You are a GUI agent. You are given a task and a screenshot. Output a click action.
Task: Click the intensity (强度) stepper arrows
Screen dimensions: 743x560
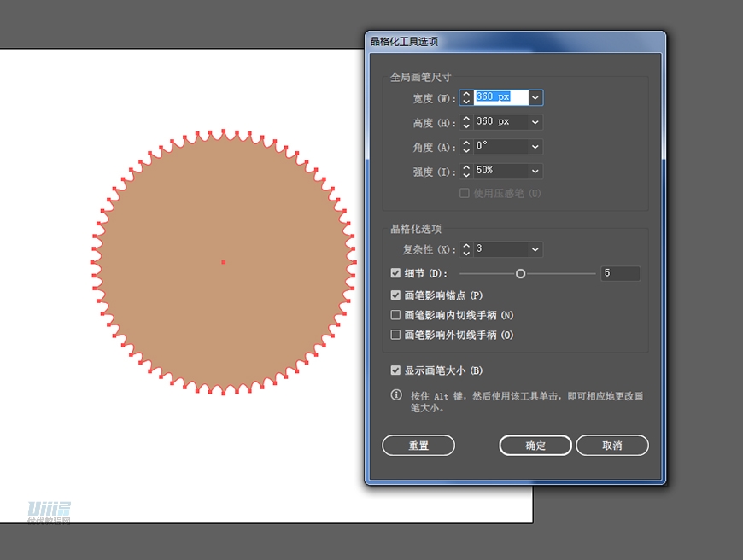pyautogui.click(x=466, y=172)
